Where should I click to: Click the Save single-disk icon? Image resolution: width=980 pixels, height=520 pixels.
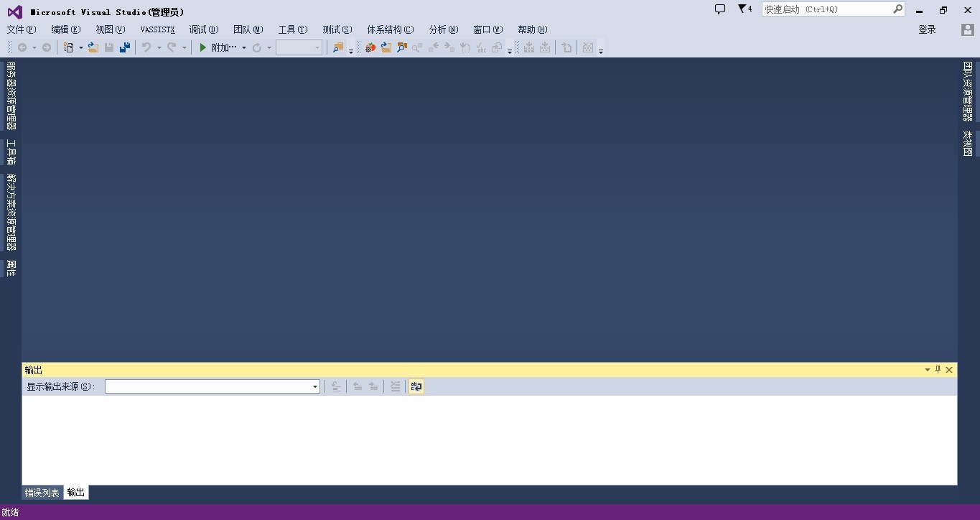tap(109, 47)
